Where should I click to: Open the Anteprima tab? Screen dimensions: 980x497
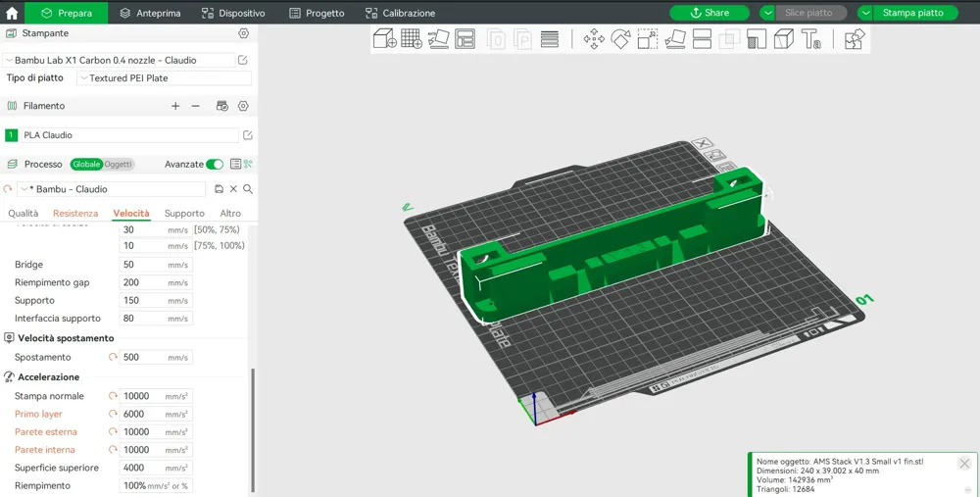coord(149,14)
